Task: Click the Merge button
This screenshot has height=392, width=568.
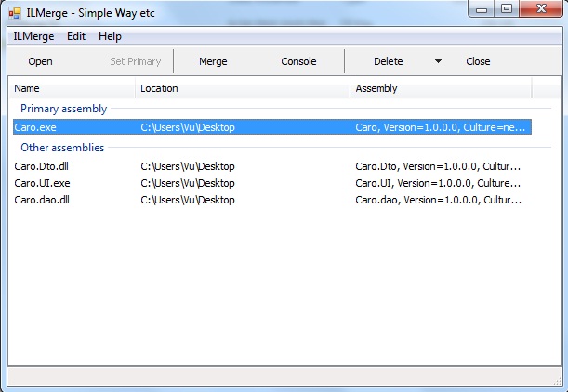Action: click(x=213, y=61)
